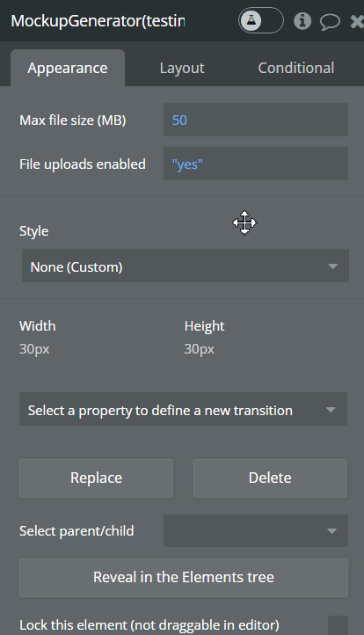Open the comments speech bubble icon
Screen dimensions: 364x635
coord(330,21)
